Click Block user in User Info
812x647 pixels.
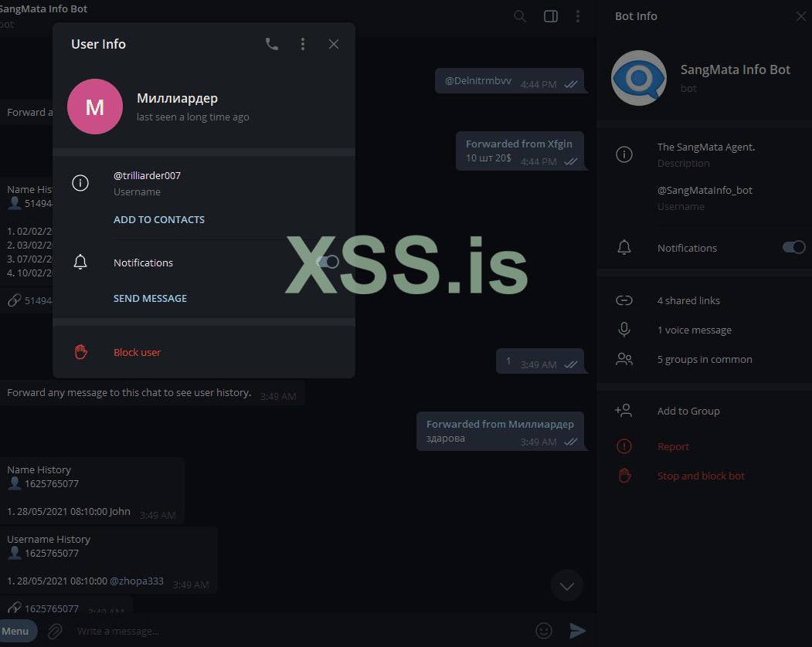click(137, 353)
